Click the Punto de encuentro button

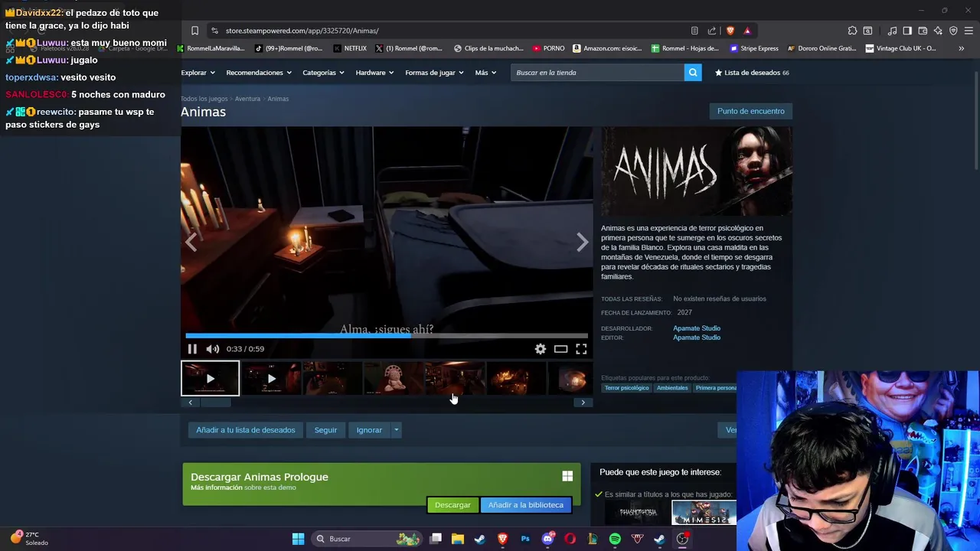(x=751, y=111)
